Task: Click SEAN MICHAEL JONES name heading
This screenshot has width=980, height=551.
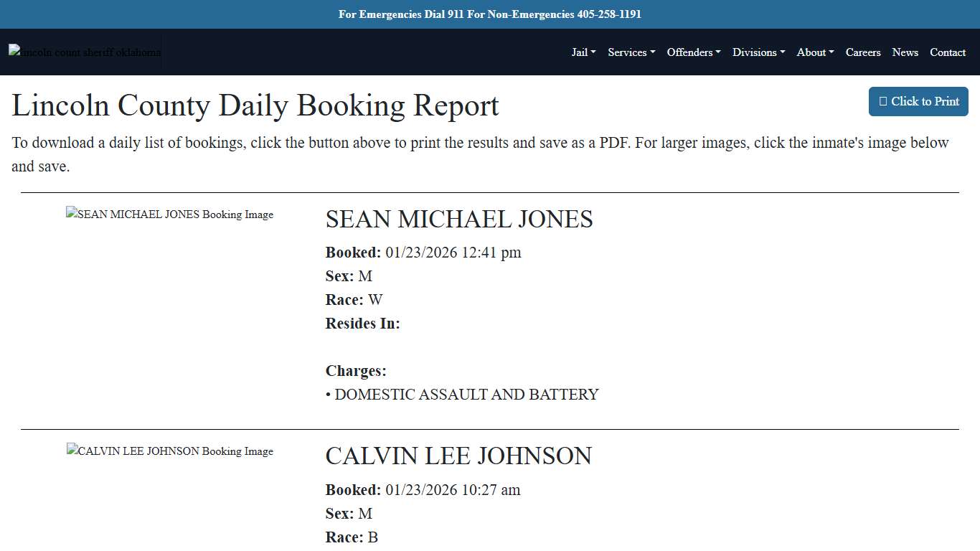Action: point(459,220)
